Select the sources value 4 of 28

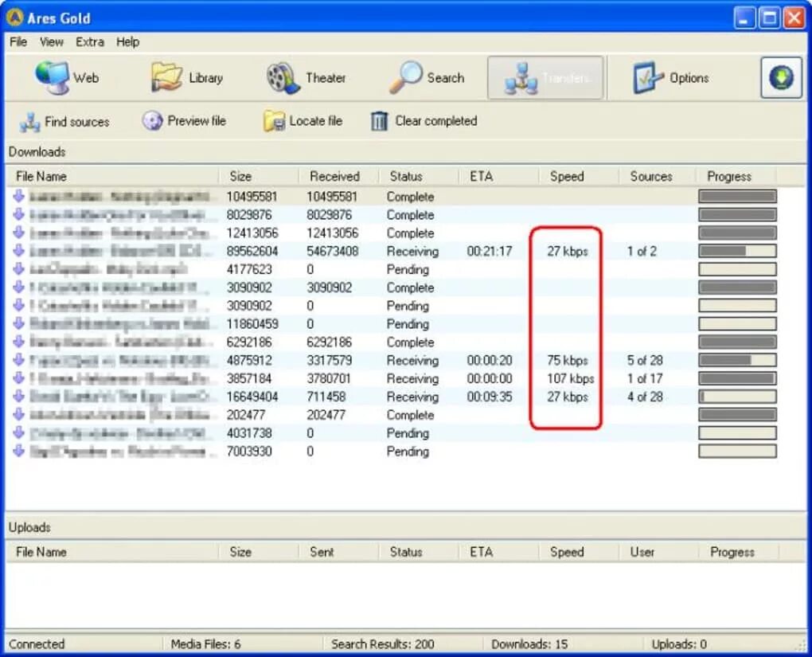coord(645,397)
